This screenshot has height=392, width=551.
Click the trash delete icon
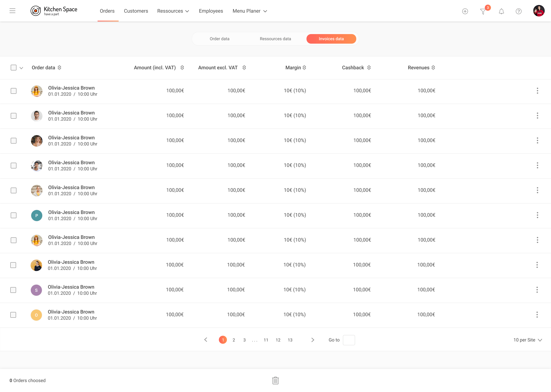[x=275, y=380]
